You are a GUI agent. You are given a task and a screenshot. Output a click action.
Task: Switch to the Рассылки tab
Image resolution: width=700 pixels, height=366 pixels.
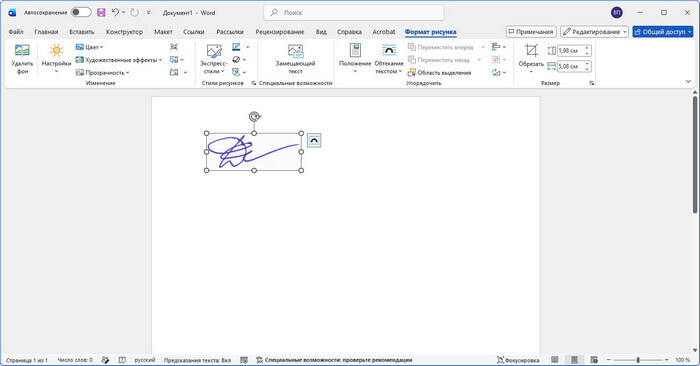[230, 32]
